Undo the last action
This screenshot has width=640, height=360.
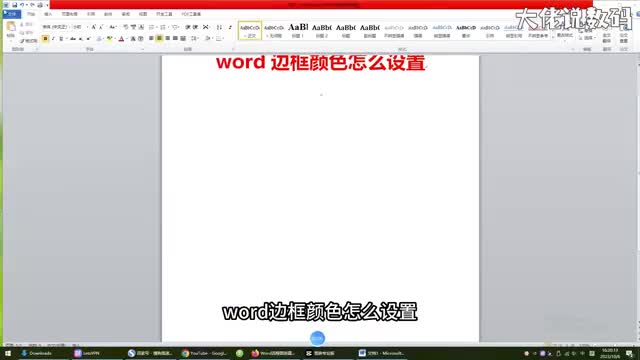[22, 5]
